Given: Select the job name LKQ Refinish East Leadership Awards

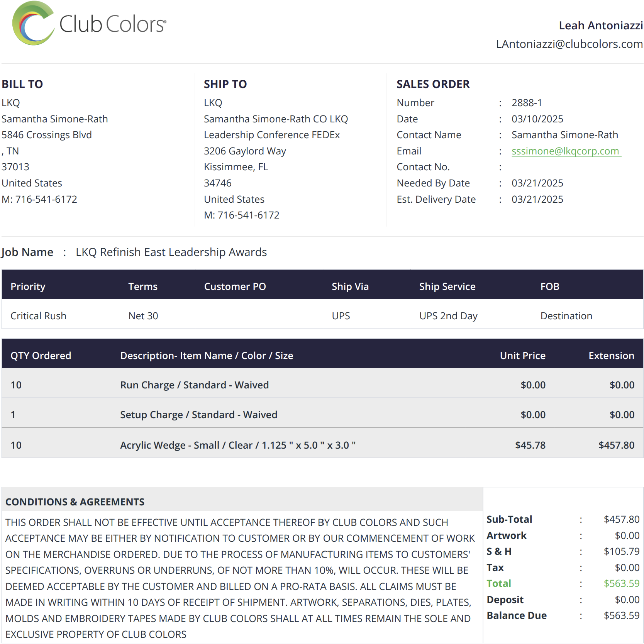Looking at the screenshot, I should coord(171,252).
